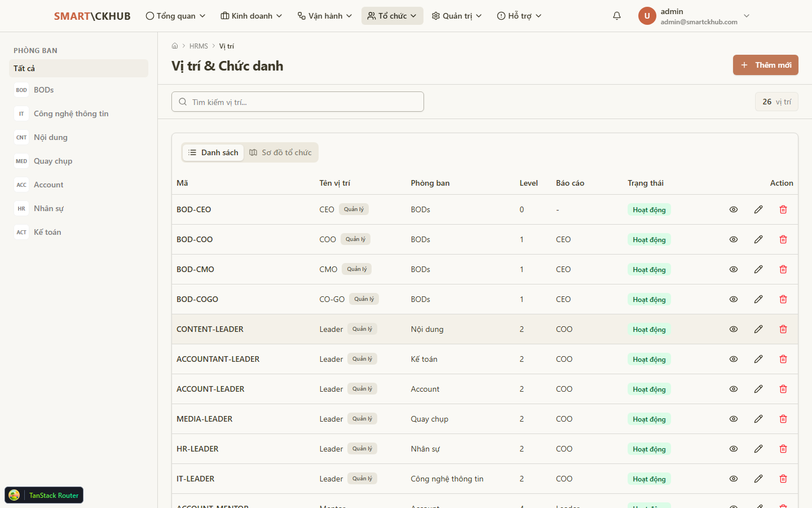
Task: Edit the IT-LEADER position
Action: (758, 479)
